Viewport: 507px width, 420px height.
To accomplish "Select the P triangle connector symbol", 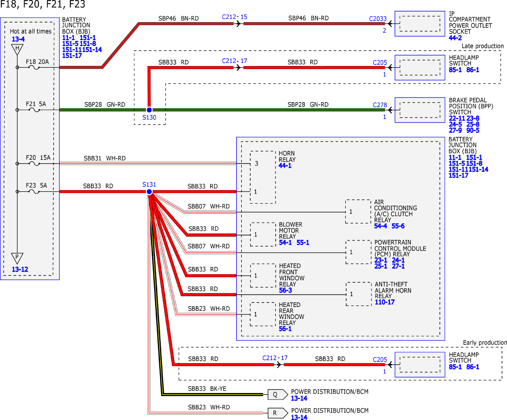I will click(17, 258).
